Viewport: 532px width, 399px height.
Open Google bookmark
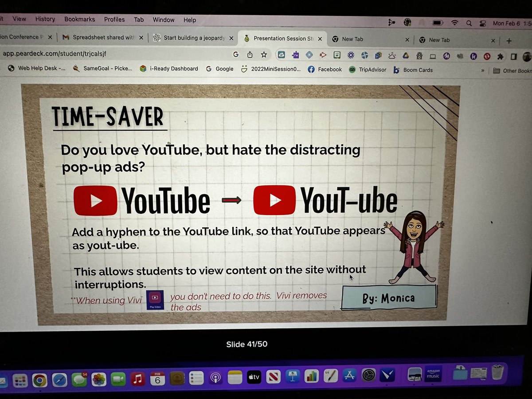coord(219,69)
